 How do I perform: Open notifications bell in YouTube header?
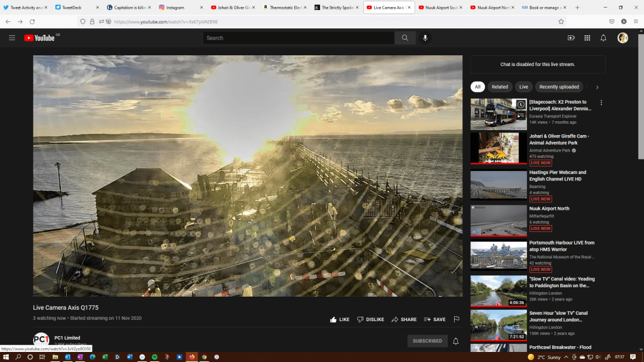[x=603, y=38]
